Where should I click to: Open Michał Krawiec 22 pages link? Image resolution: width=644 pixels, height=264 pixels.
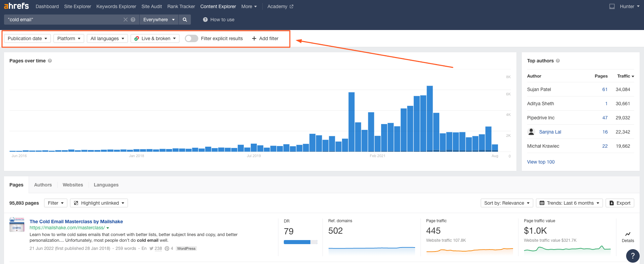[x=605, y=146]
